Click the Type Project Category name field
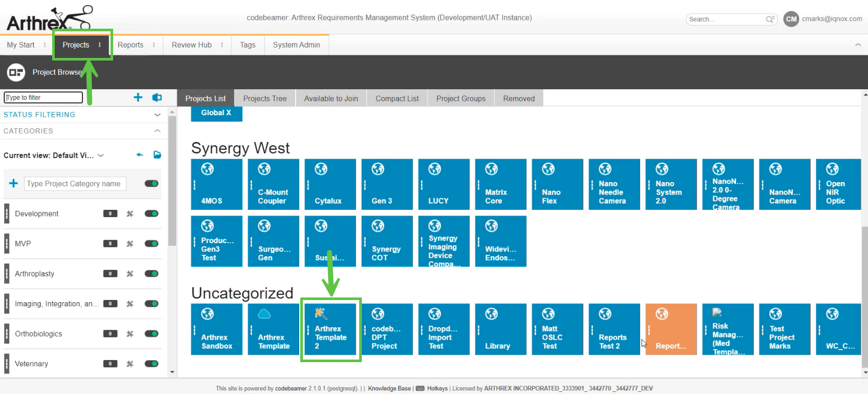This screenshot has width=868, height=394. 75,184
